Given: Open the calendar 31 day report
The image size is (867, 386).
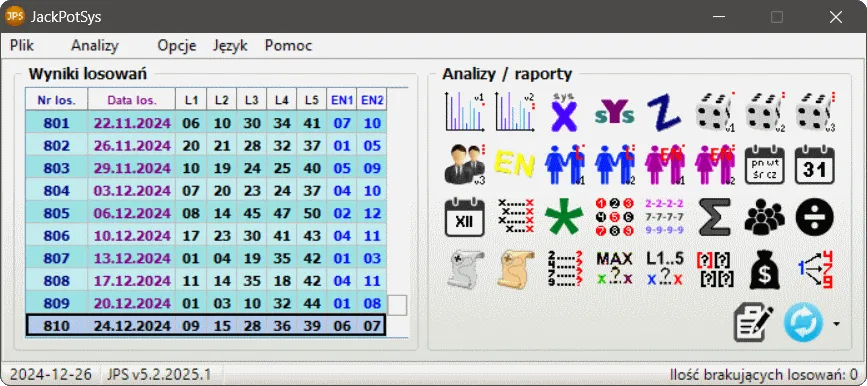Looking at the screenshot, I should (814, 164).
